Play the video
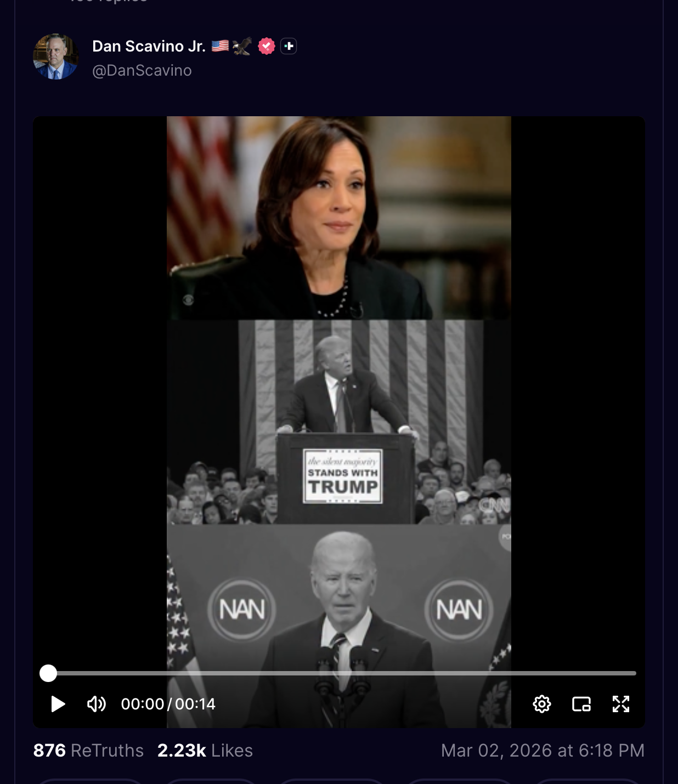Image resolution: width=678 pixels, height=784 pixels. tap(58, 704)
